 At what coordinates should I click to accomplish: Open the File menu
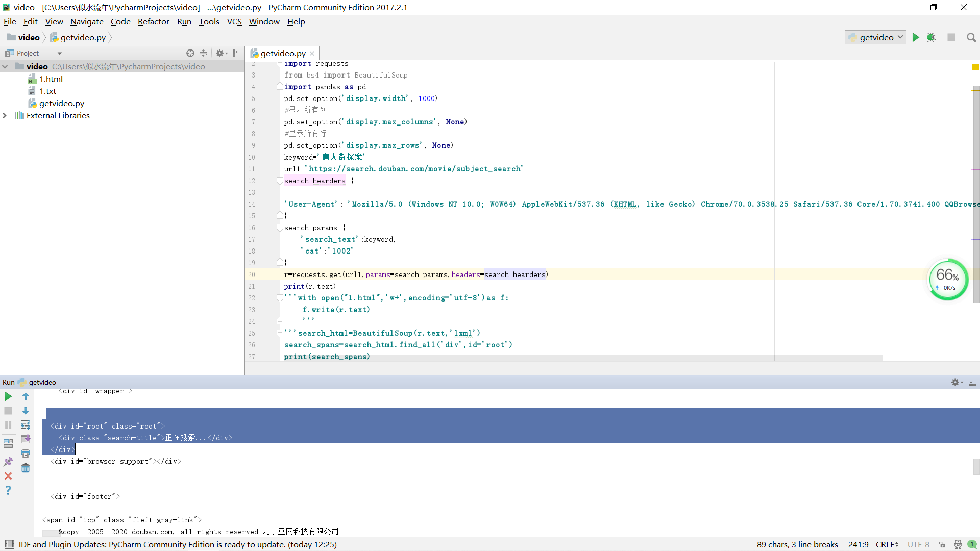10,21
